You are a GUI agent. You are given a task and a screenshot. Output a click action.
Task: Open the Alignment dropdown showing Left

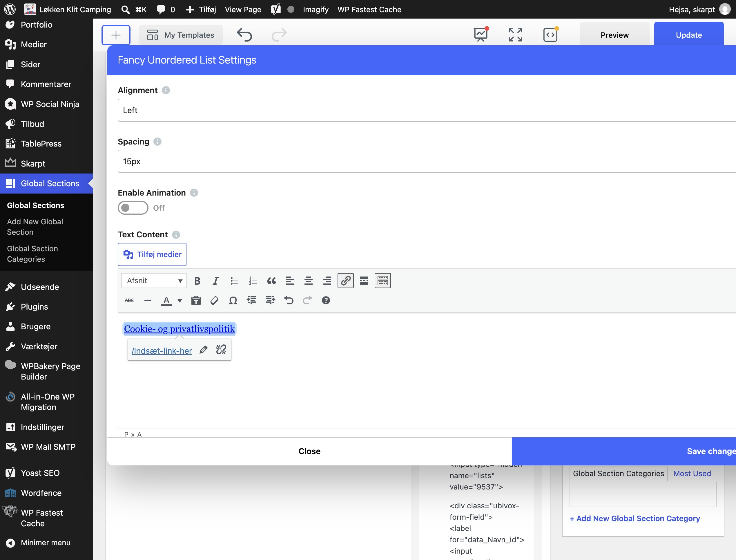pyautogui.click(x=427, y=110)
